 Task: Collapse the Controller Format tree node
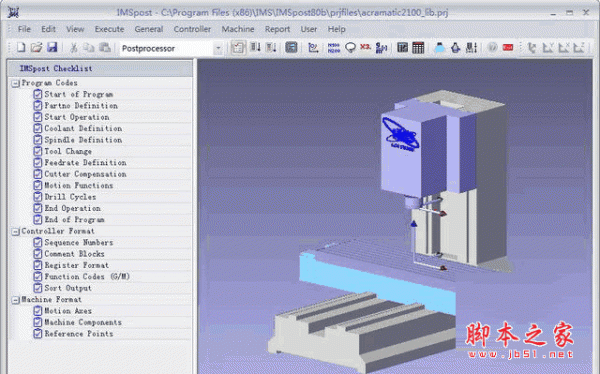click(16, 232)
